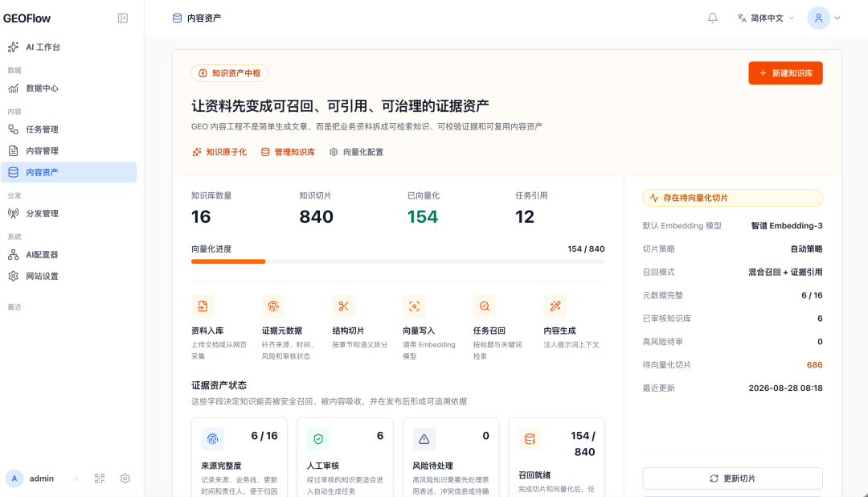Go to 任务管理 in the sidebar
This screenshot has width=868, height=497.
(68, 129)
